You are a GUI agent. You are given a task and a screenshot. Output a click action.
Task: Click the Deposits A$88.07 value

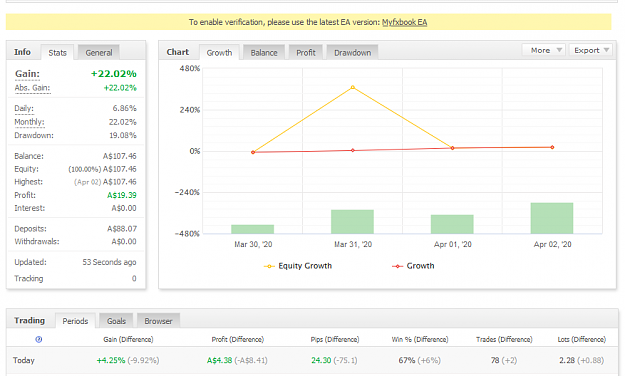tap(122, 229)
